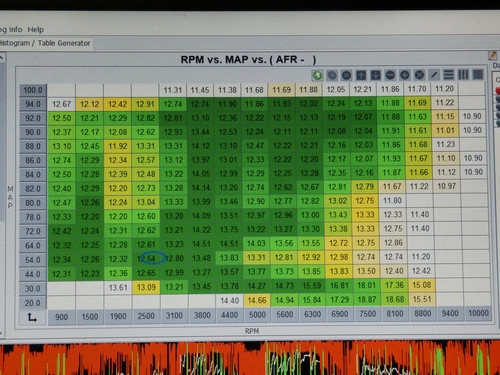Click the 14.40 cell in 20.0 row
This screenshot has width=500, height=375.
(230, 301)
